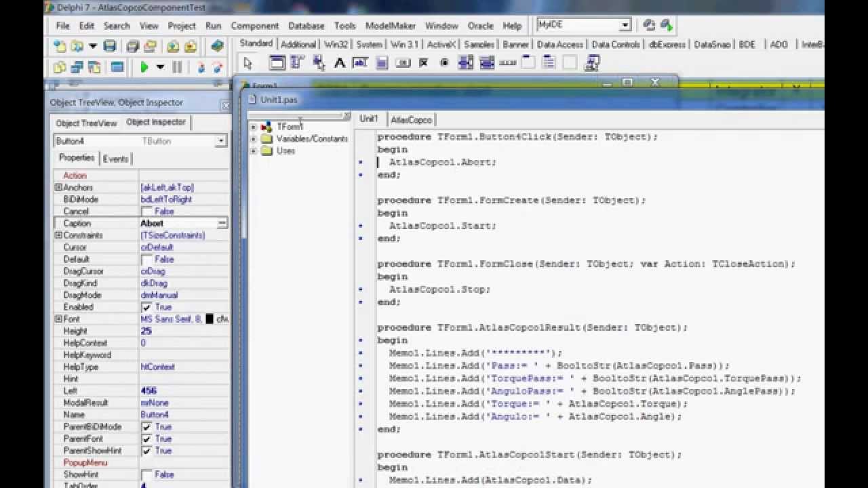Viewport: 868px width, 488px height.
Task: Toggle the Default property checkbox
Action: point(146,260)
